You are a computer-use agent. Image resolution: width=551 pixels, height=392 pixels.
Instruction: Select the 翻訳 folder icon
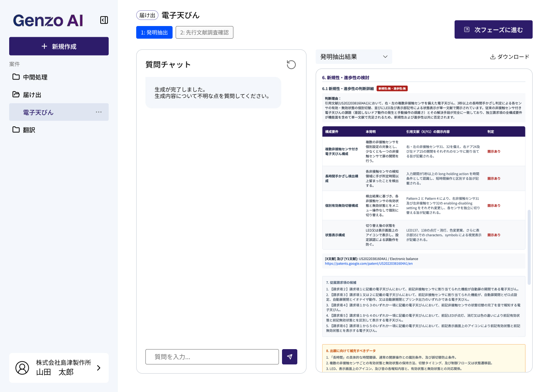pos(16,130)
